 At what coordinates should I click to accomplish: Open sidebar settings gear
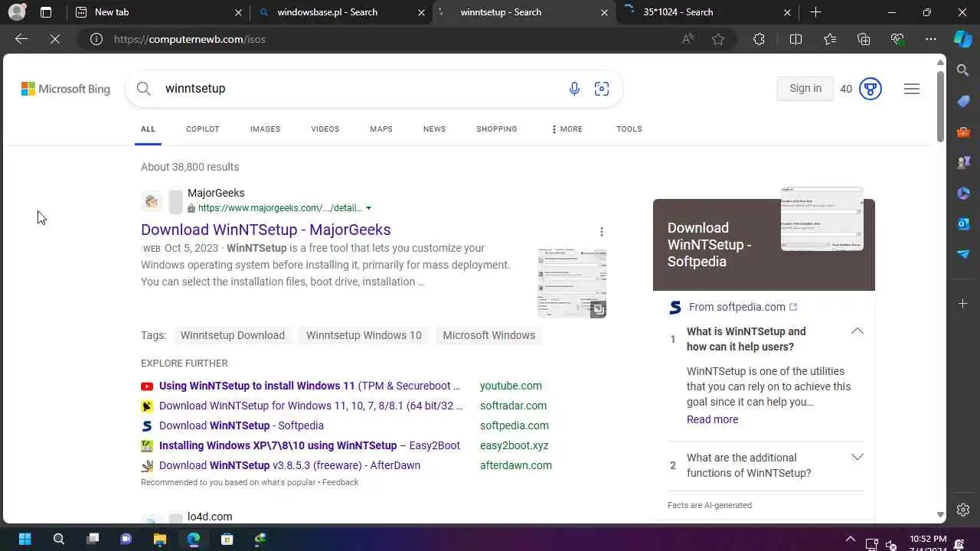[963, 510]
